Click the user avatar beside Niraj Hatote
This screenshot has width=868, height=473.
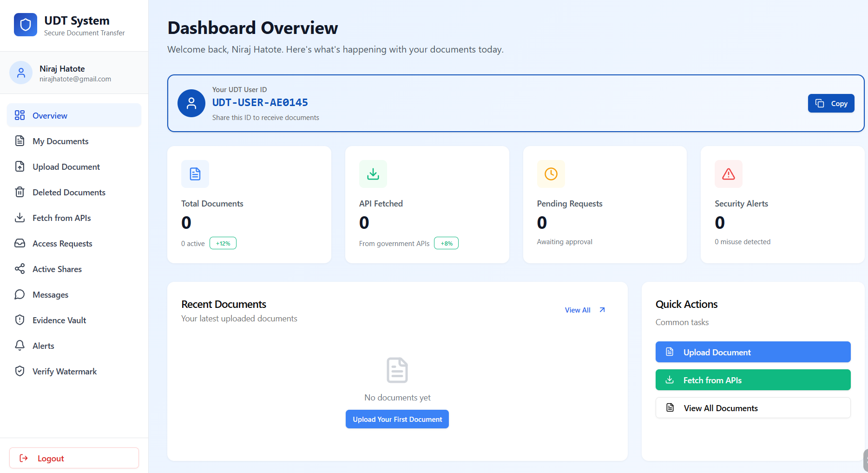tap(20, 73)
